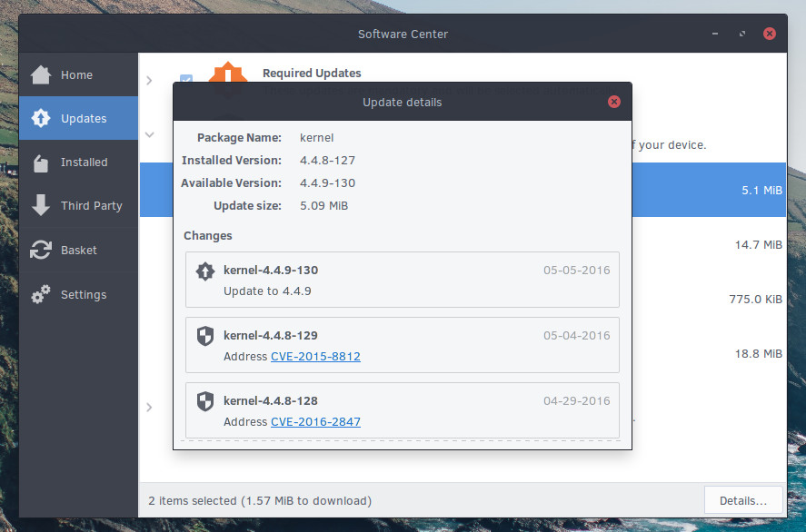The image size is (806, 532).
Task: Click the Installed package icon
Action: point(41,163)
